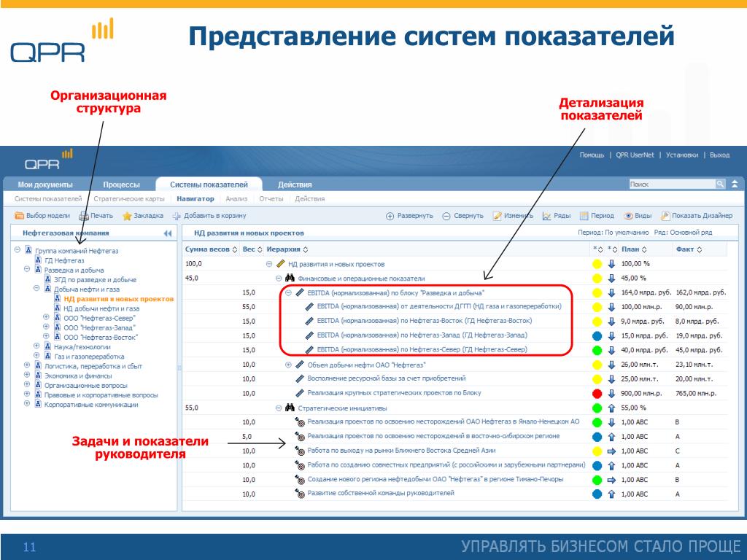Click trend arrow for Работа по выходу на рынки
The height and width of the screenshot is (560, 747).
(x=612, y=451)
